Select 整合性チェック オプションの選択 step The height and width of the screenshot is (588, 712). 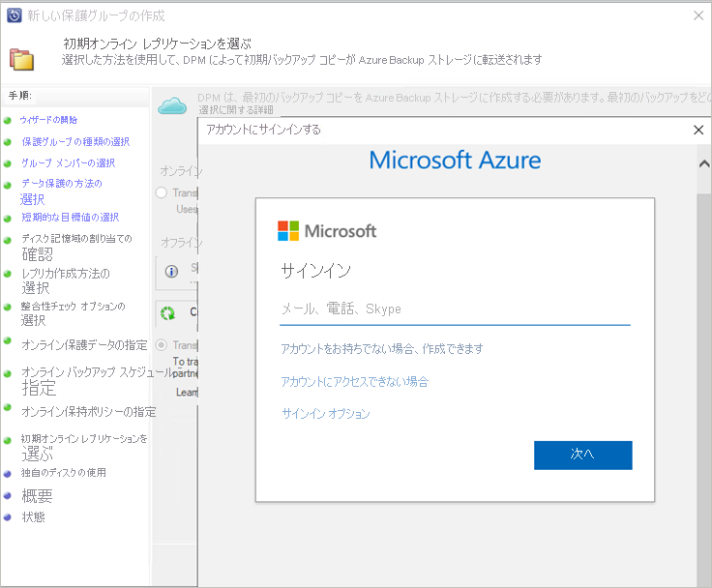tap(73, 313)
